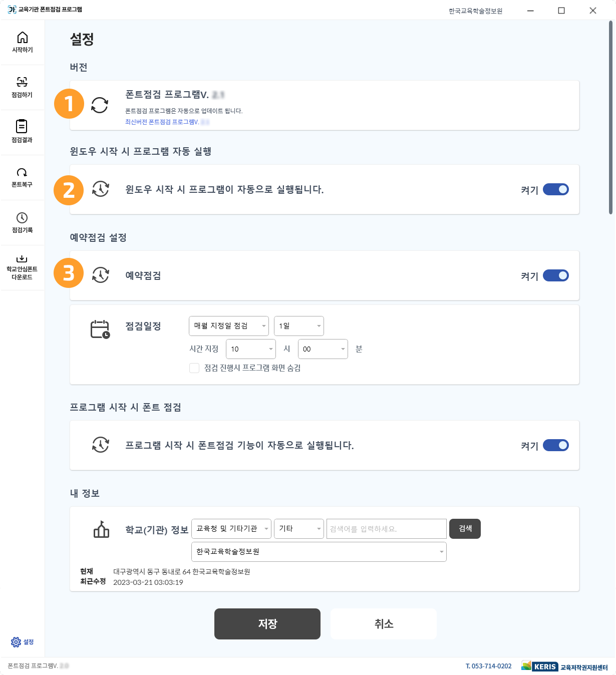The height and width of the screenshot is (675, 616).
Task: Open 점검결과 results panel
Action: (23, 132)
